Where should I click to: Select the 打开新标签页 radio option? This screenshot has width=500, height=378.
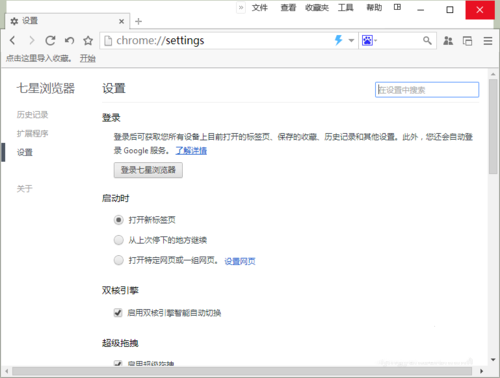click(x=118, y=220)
